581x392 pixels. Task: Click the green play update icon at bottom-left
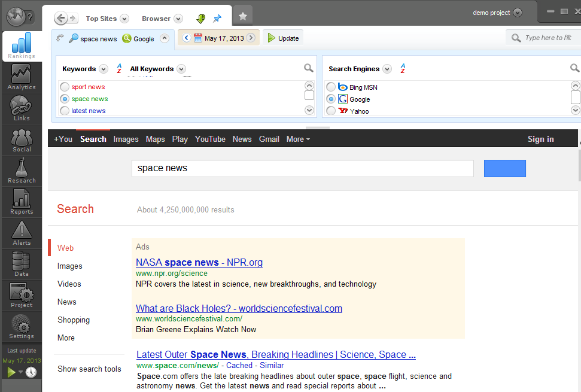coord(11,372)
